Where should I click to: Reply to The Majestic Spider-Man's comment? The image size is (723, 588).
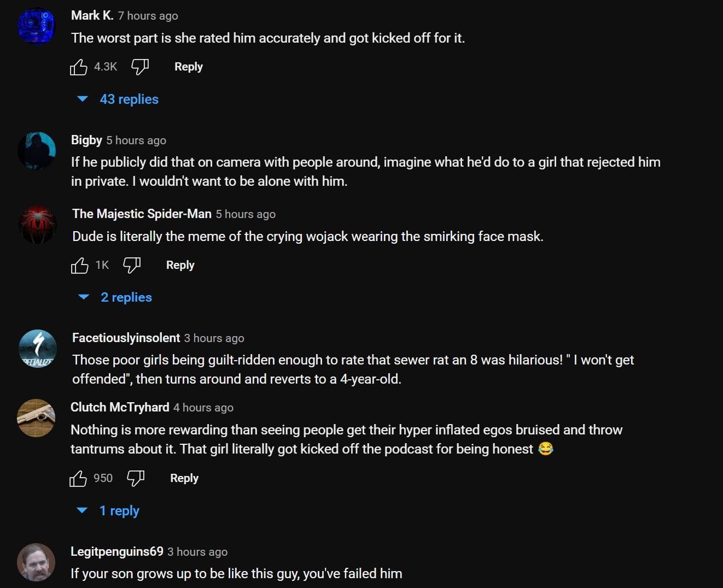(180, 264)
